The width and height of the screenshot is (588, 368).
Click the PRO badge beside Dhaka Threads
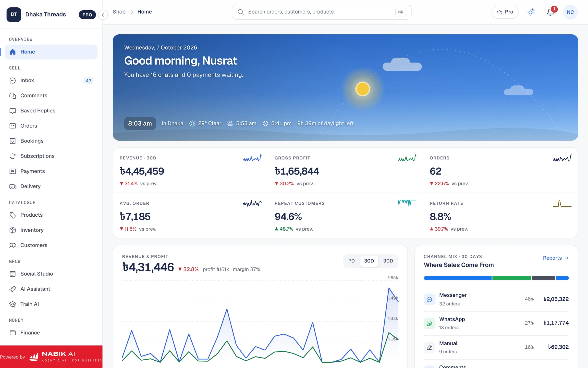tap(87, 15)
